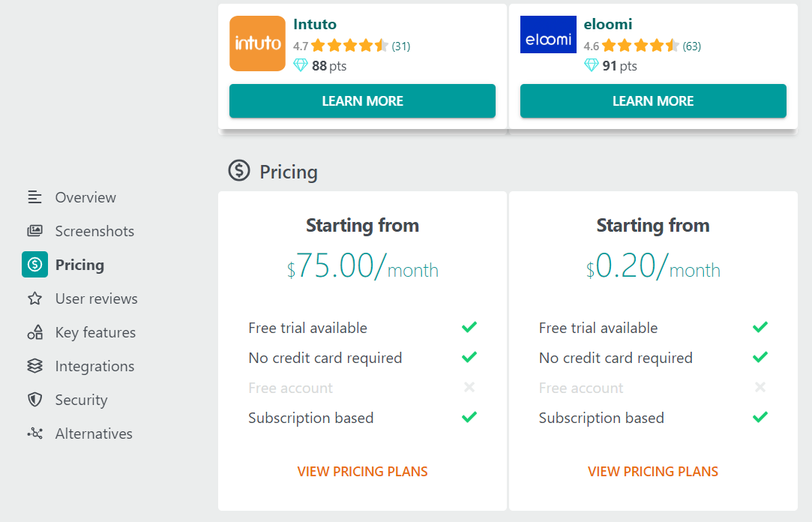Click the diamond icon next to 88 pts

299,66
